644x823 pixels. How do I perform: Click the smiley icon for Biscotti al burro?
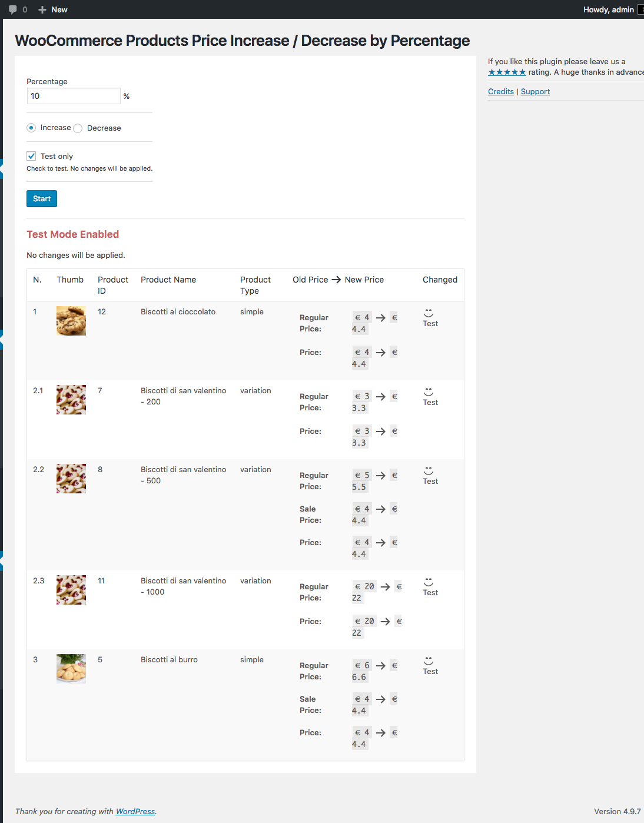click(429, 661)
